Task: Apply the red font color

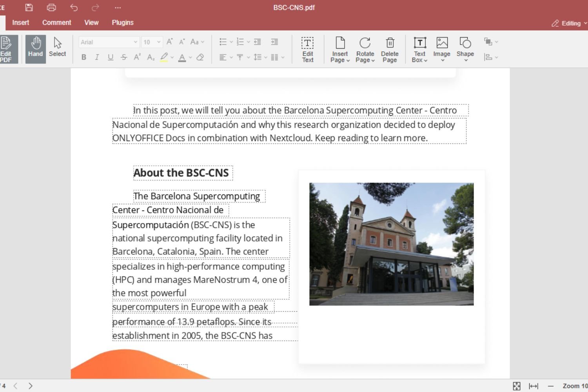Action: point(182,58)
